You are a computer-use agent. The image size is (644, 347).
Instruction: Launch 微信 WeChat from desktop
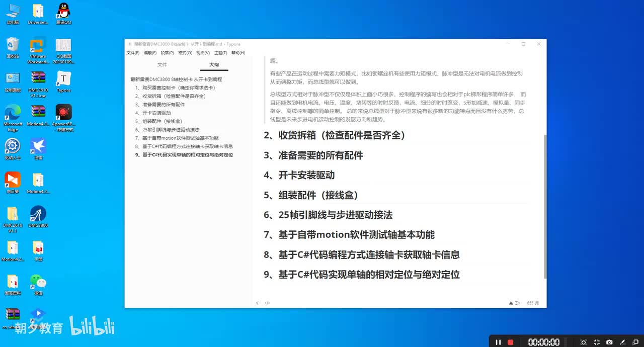[38, 285]
